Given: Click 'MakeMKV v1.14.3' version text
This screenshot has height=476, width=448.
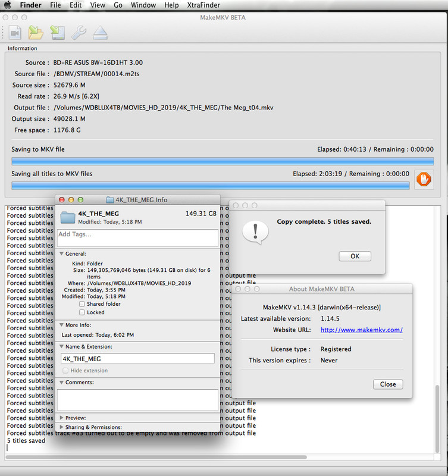Looking at the screenshot, I should (x=289, y=307).
